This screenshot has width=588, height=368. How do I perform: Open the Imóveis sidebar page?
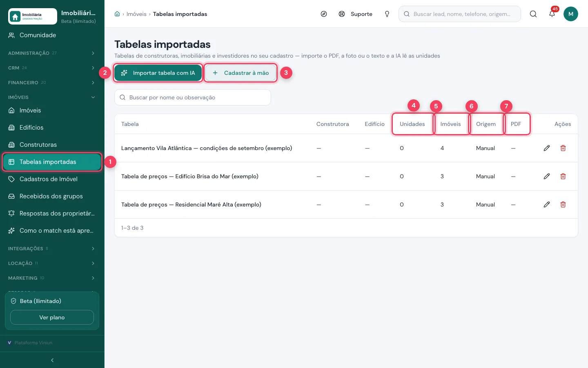[x=52, y=110]
